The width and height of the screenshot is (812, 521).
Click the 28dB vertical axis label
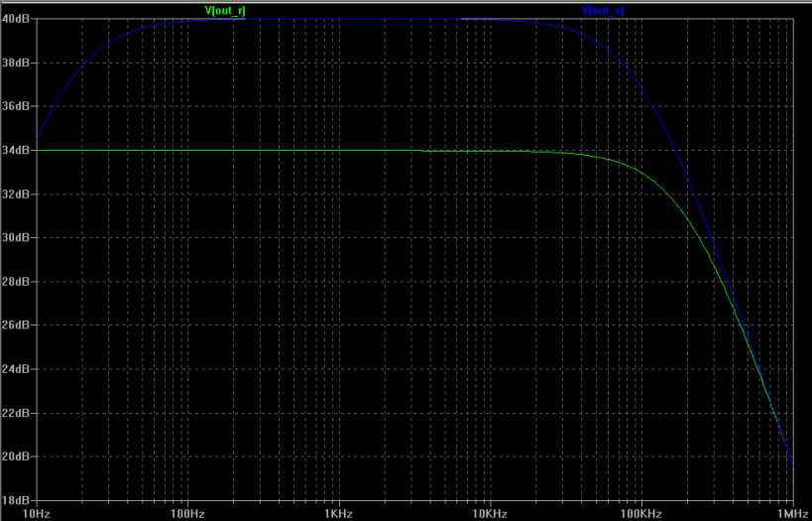pos(16,282)
